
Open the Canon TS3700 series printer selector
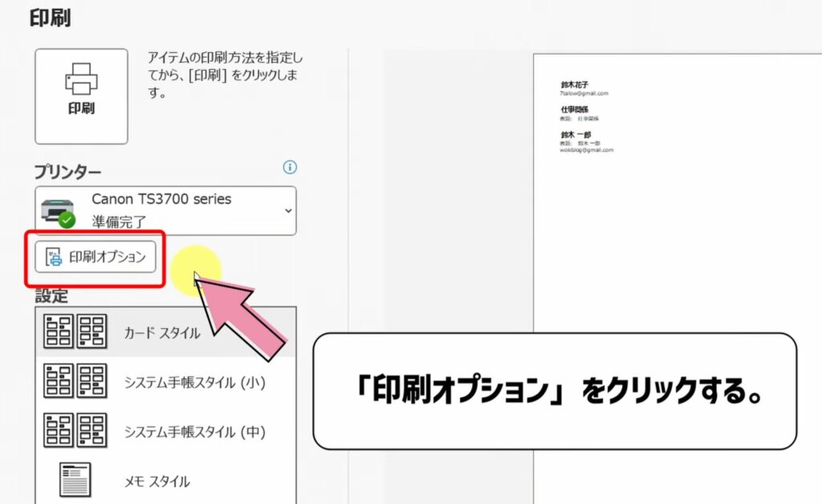pos(161,210)
